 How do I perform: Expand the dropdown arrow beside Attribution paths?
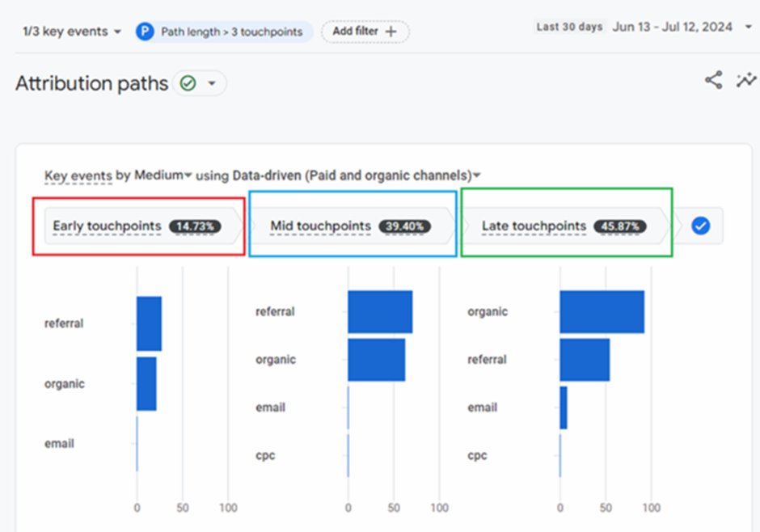(212, 83)
